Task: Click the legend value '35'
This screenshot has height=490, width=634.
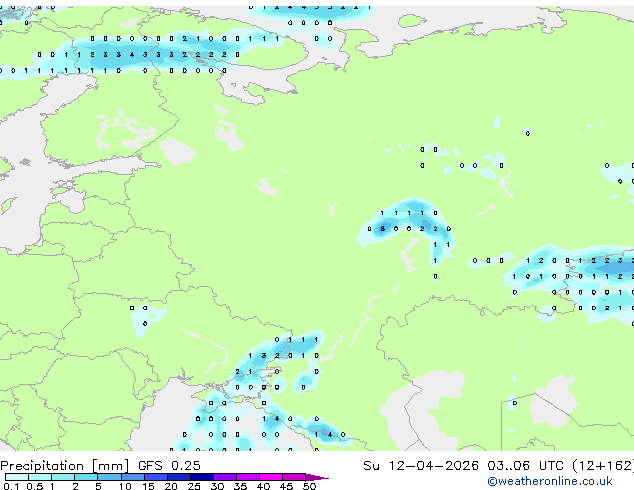Action: coord(240,486)
